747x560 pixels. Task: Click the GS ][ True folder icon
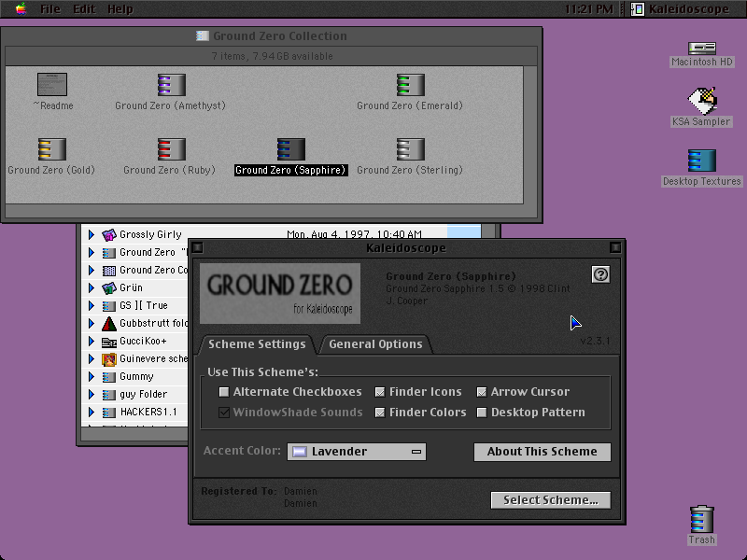coord(109,306)
